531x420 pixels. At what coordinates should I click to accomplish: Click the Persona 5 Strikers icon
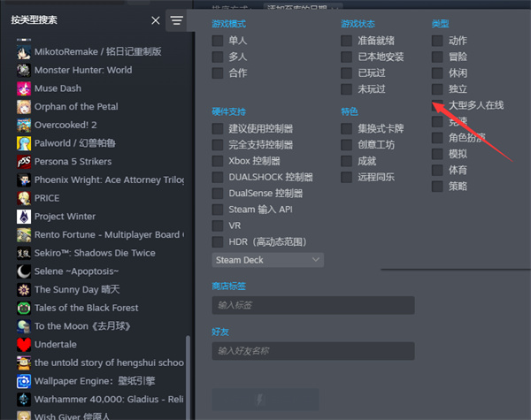(24, 162)
